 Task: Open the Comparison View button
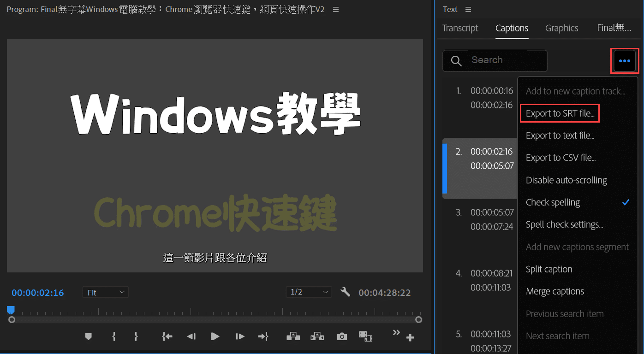366,337
